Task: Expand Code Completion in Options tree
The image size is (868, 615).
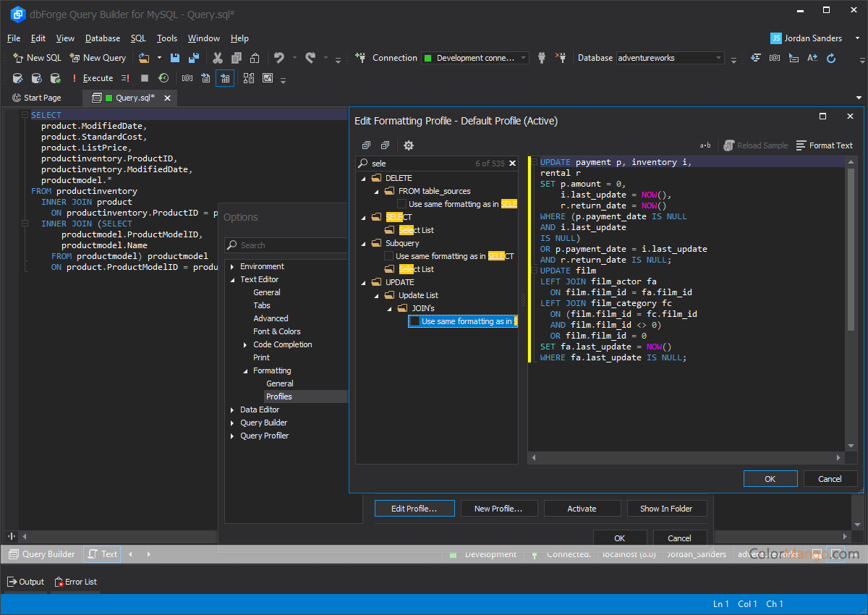Action: 245,344
